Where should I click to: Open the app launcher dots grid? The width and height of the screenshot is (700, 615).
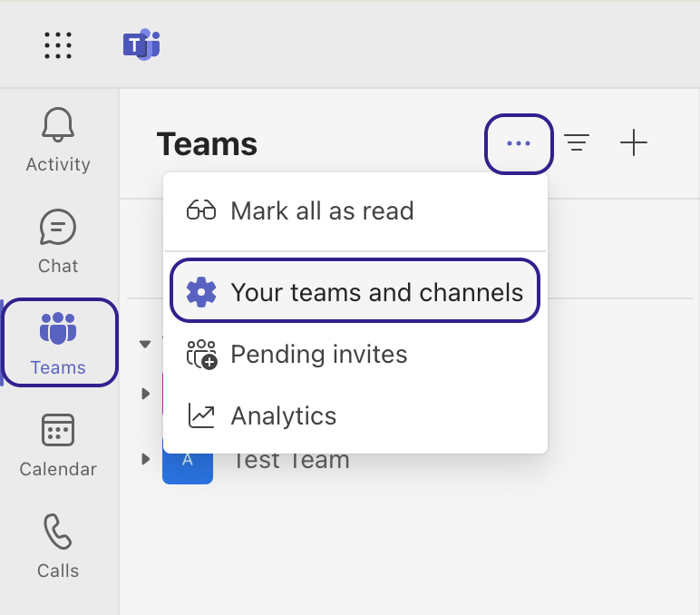pos(58,45)
